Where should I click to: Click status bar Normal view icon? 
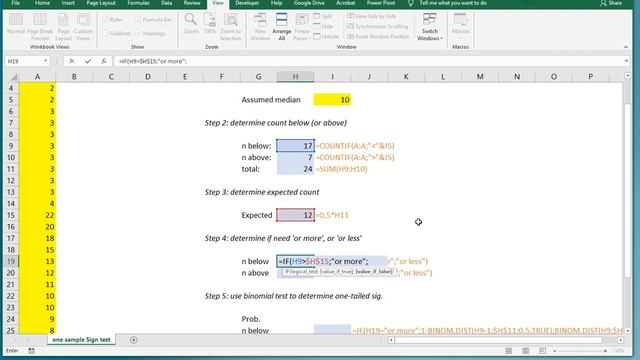(x=509, y=351)
